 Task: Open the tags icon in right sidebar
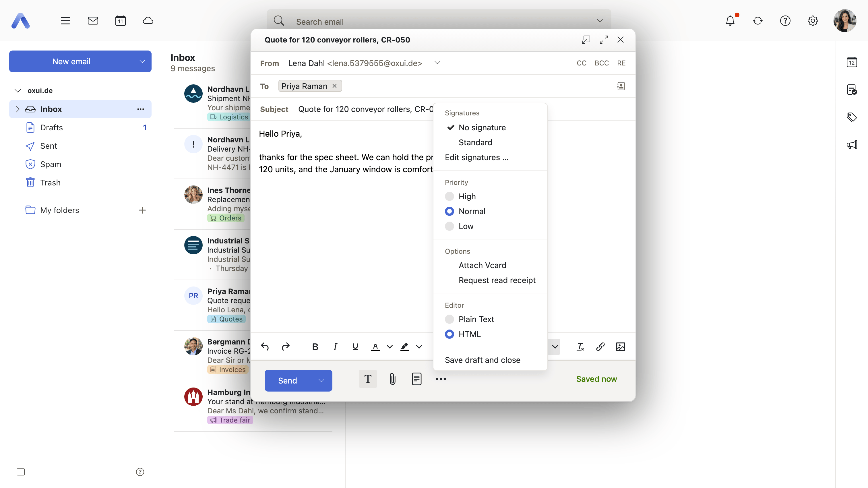852,117
